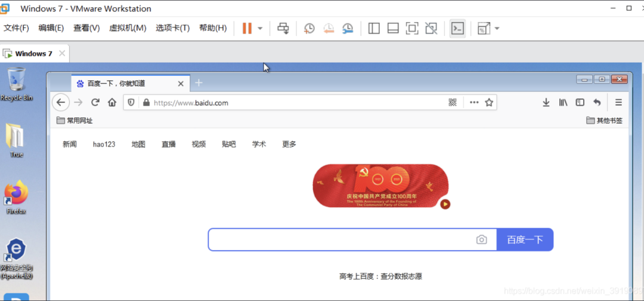644x301 pixels.
Task: Enter full screen mode icon in VMware
Action: pos(412,29)
